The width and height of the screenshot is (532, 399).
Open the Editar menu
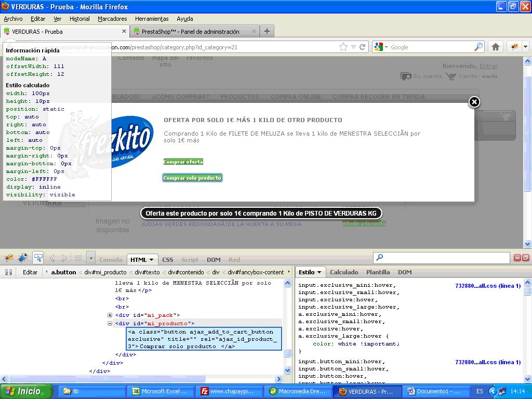pyautogui.click(x=38, y=19)
